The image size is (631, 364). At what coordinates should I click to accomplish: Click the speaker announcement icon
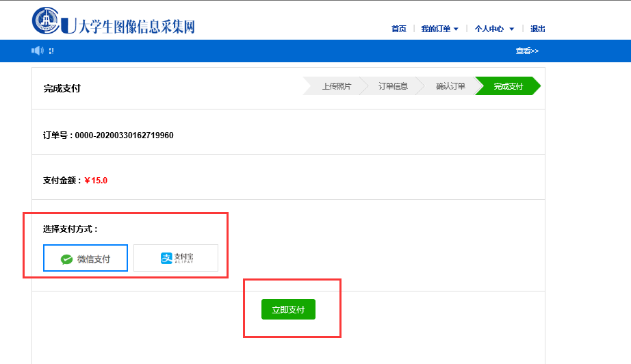coord(37,51)
